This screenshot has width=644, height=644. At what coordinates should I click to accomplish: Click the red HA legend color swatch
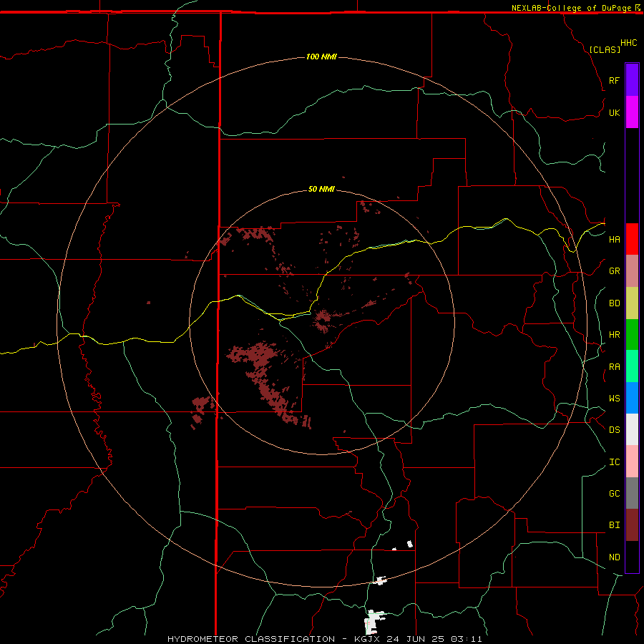[632, 239]
